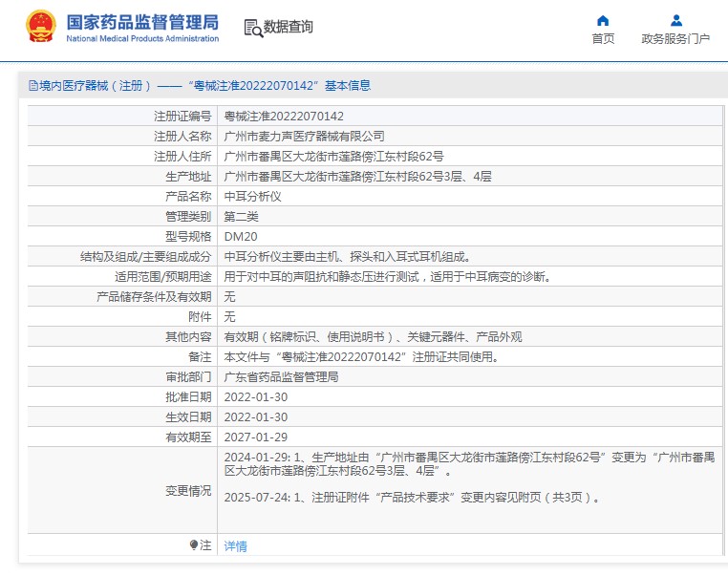Click 无 in 产品储存条件及有效期 row
This screenshot has height=576, width=728.
pos(230,296)
